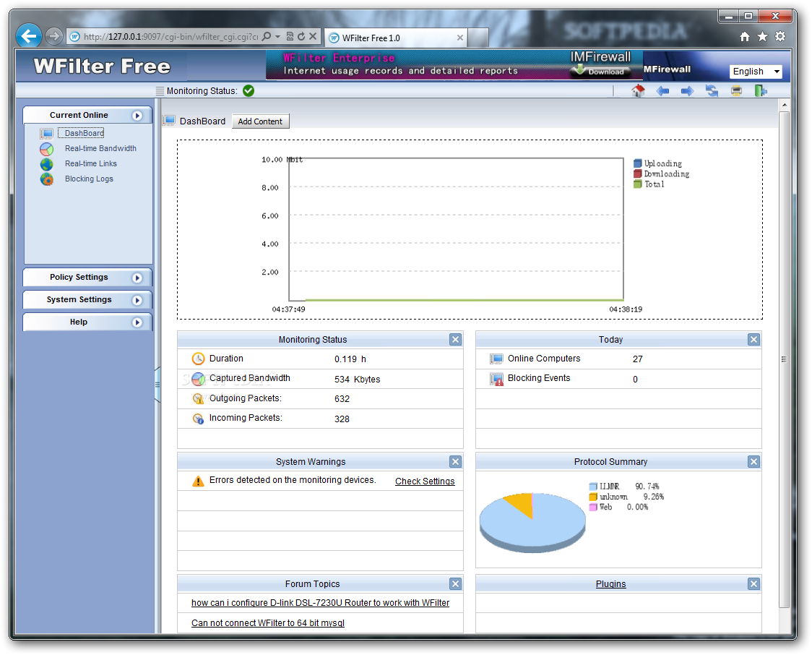Click the green monitoring status checkmark
Image resolution: width=812 pixels, height=655 pixels.
(x=249, y=90)
